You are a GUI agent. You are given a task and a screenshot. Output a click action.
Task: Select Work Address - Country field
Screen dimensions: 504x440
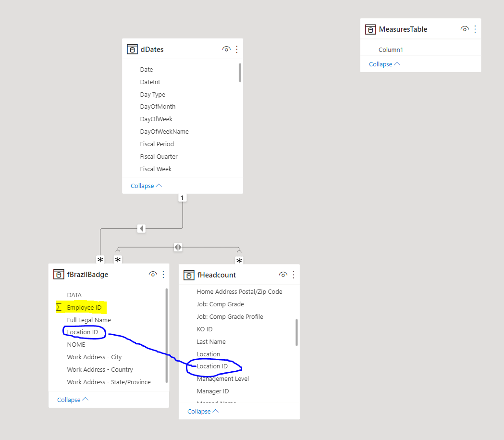pos(100,370)
